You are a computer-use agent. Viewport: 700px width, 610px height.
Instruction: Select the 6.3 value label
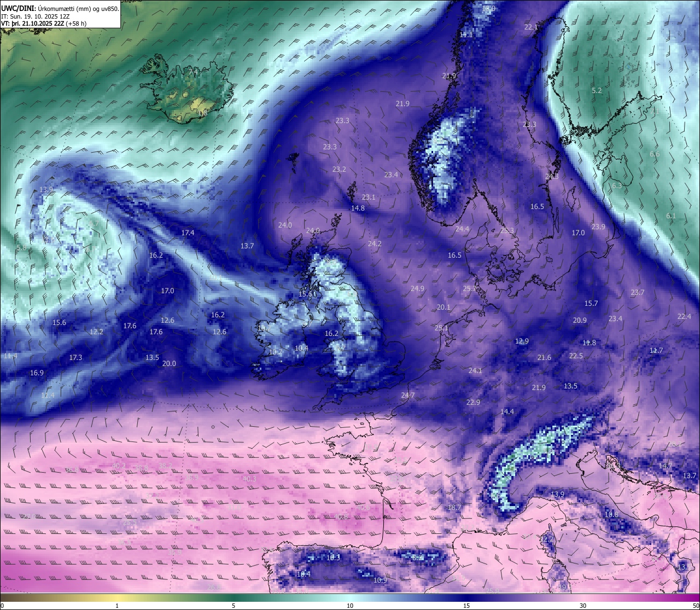617,186
